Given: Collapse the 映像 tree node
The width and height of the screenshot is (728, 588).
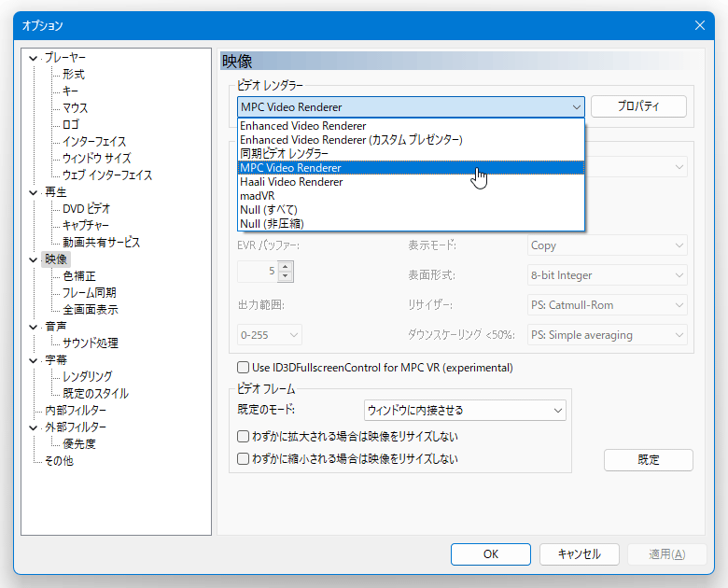Looking at the screenshot, I should [x=33, y=259].
